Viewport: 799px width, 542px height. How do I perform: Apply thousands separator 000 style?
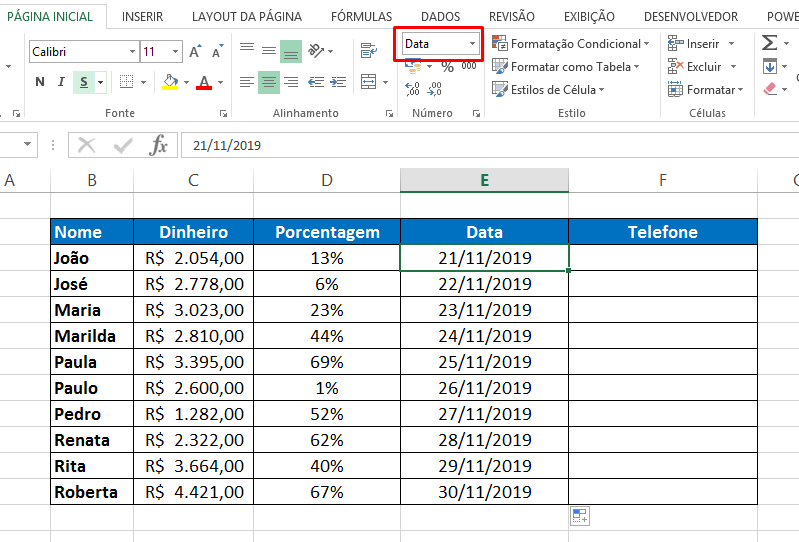coord(469,66)
